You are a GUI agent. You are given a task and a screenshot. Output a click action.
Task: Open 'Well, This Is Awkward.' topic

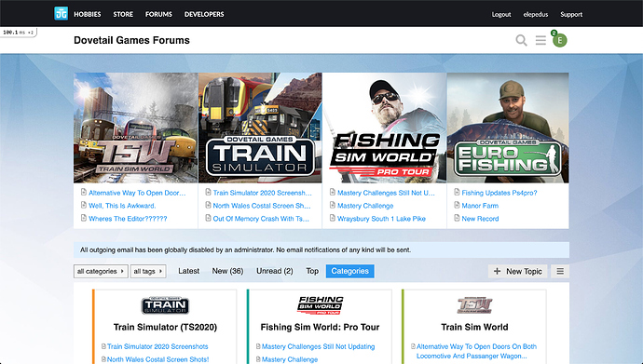[x=122, y=206]
